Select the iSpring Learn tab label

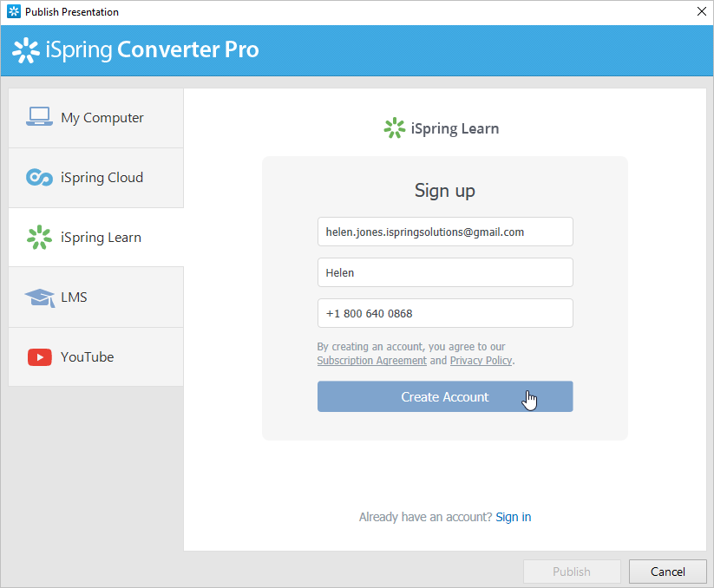[101, 238]
